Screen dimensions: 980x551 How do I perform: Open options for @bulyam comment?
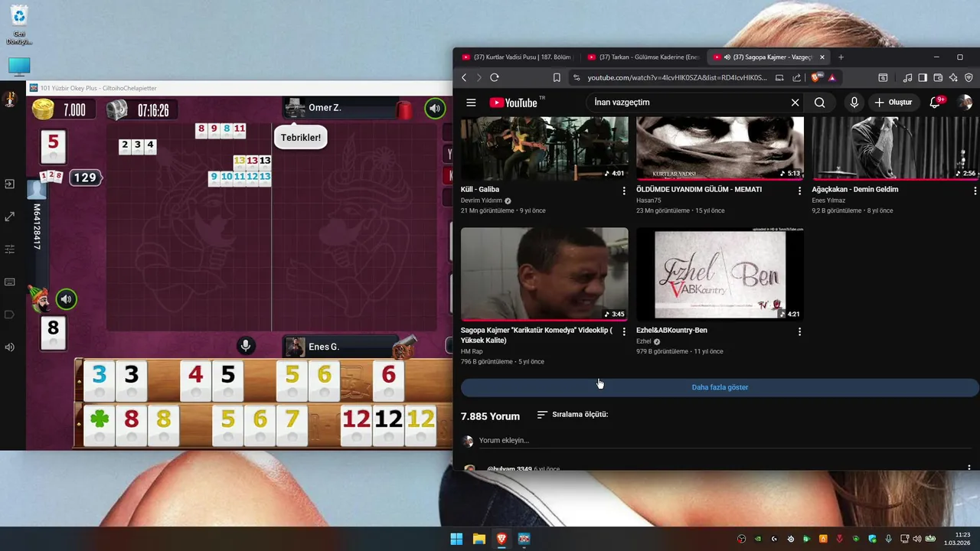(x=969, y=468)
